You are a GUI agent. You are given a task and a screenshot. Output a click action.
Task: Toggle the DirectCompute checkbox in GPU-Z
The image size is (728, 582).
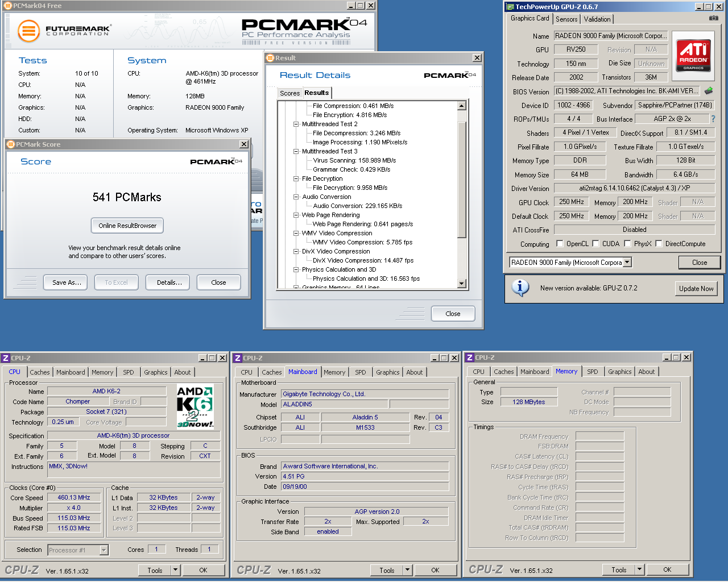click(x=659, y=243)
